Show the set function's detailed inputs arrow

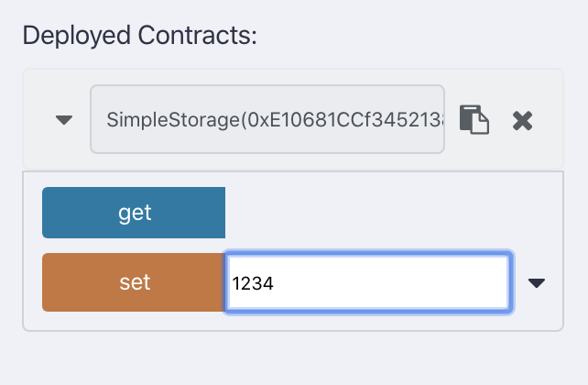coord(537,283)
